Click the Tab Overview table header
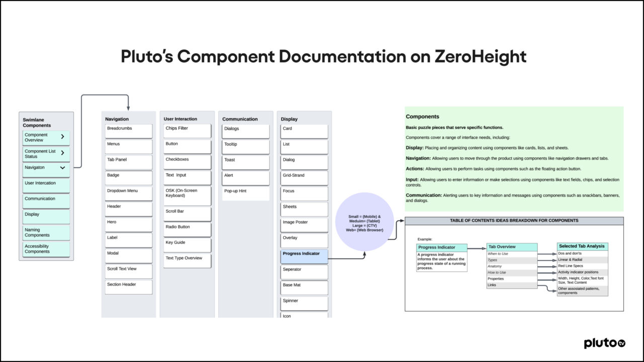The image size is (644, 362). click(512, 247)
